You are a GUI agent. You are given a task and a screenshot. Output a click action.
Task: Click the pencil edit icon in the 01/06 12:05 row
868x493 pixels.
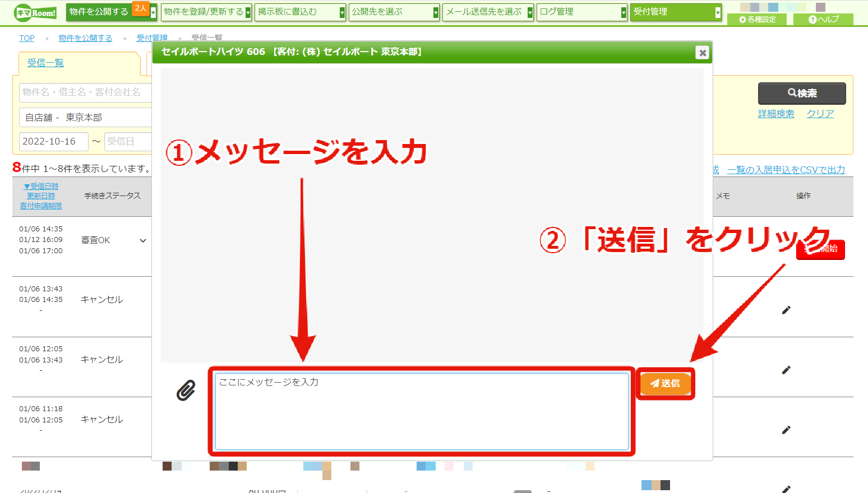[x=786, y=370]
